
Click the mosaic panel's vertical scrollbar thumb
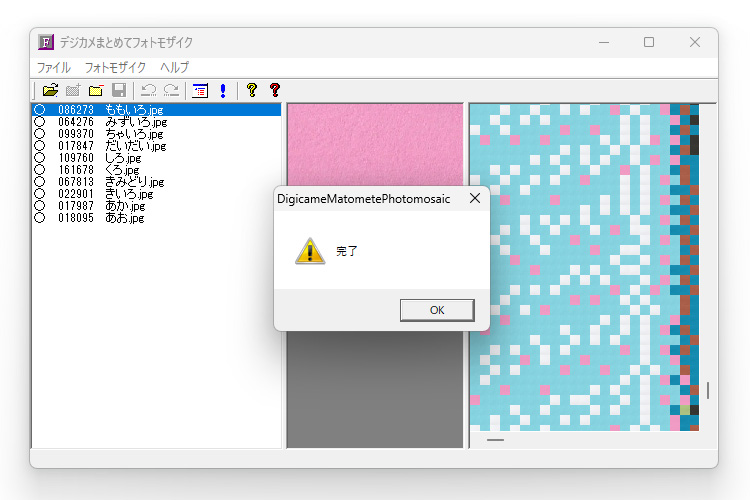pyautogui.click(x=708, y=390)
